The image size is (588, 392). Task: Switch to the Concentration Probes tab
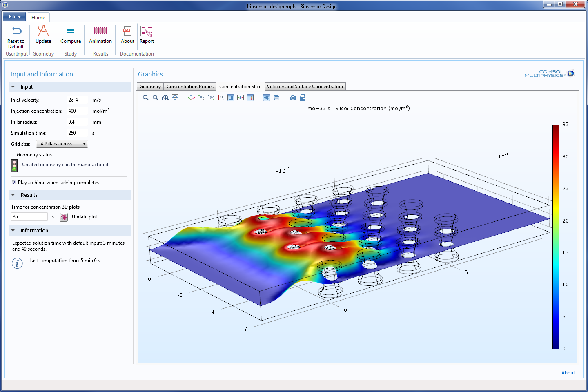click(190, 87)
